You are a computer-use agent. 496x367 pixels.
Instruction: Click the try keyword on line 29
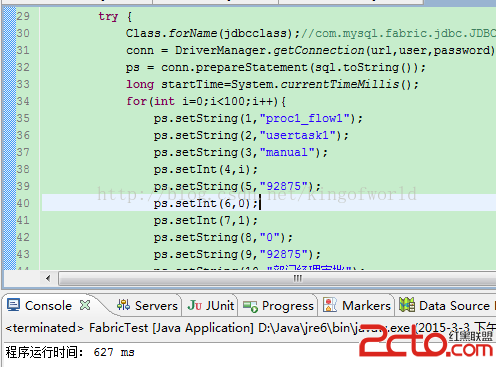pos(108,16)
